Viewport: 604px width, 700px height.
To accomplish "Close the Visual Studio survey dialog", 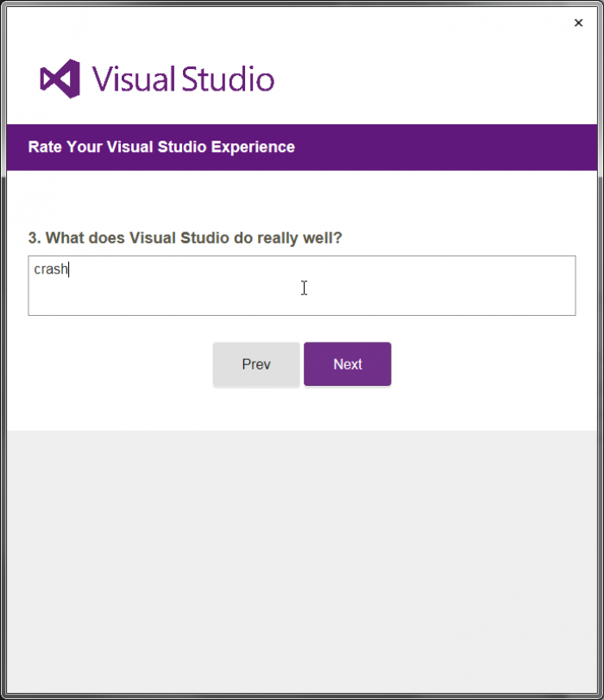I will [579, 22].
